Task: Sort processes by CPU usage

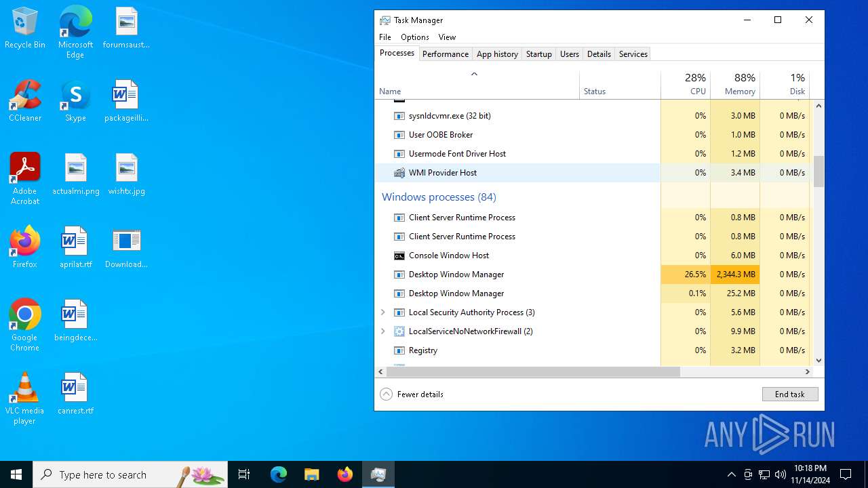Action: (x=686, y=84)
